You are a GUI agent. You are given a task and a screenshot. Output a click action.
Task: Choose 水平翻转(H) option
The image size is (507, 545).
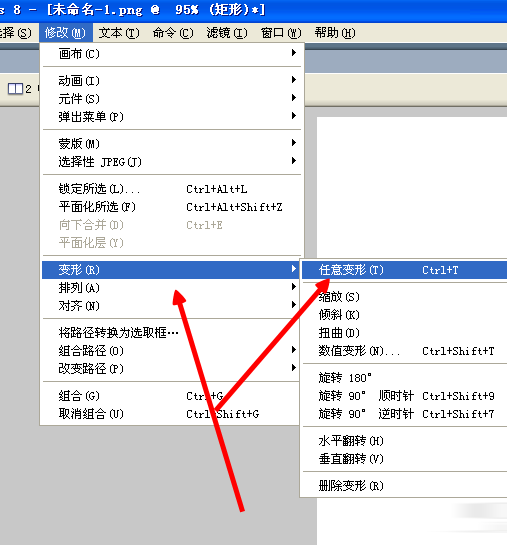click(x=404, y=441)
